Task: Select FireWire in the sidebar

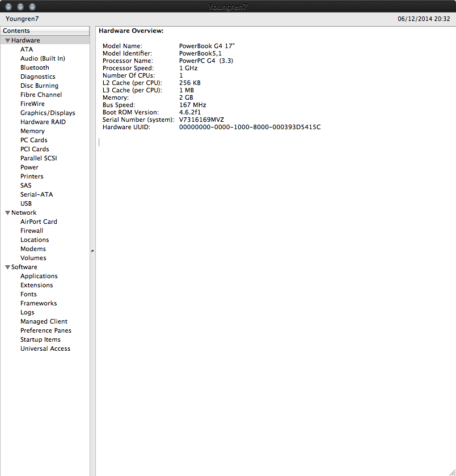Action: (x=32, y=104)
